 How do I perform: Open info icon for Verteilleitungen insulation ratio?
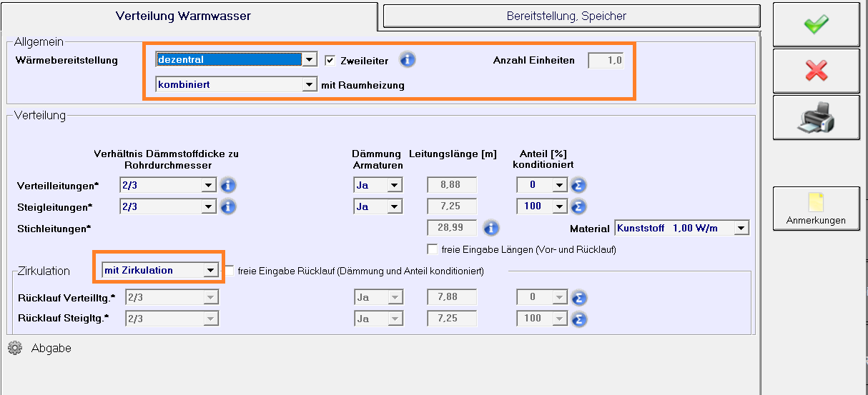(x=228, y=186)
